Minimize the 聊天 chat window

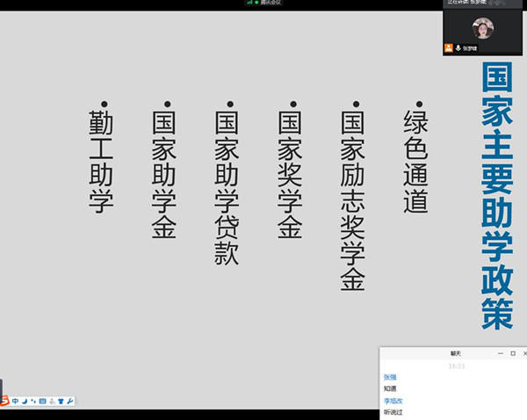(500, 353)
